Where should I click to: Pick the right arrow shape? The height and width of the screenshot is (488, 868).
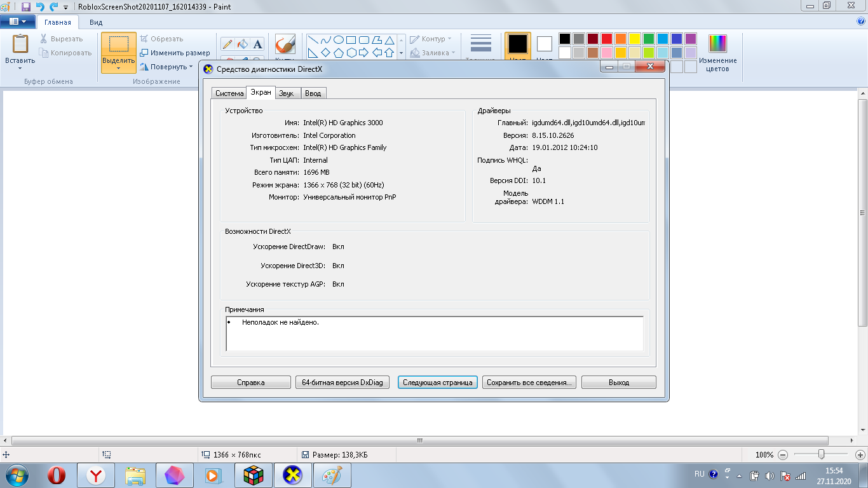pyautogui.click(x=364, y=53)
